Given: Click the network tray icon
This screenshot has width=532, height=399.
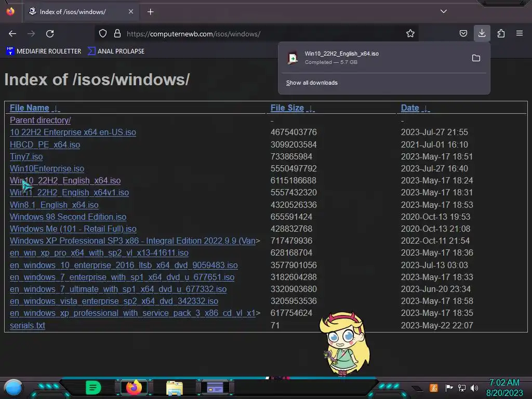Looking at the screenshot, I should coord(462,388).
